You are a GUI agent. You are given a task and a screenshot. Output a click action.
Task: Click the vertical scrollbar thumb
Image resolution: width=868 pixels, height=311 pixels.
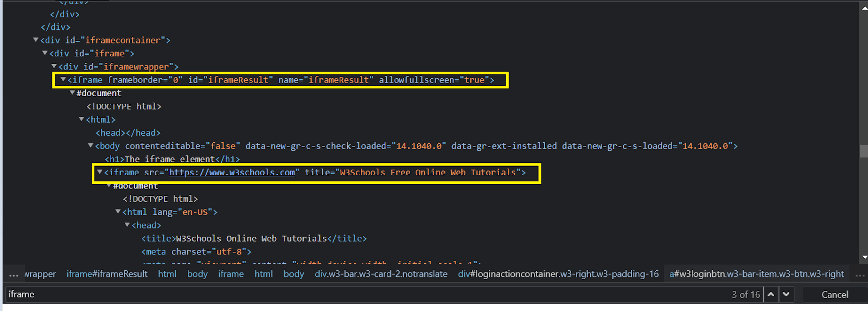(864, 151)
